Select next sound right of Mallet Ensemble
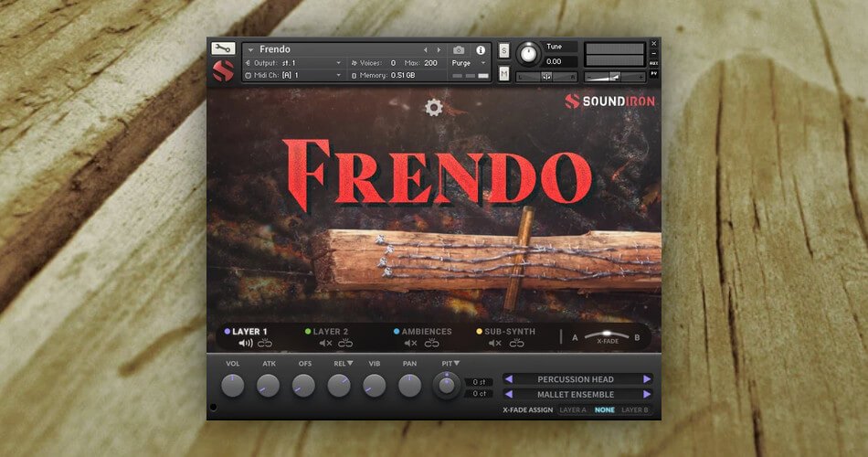The width and height of the screenshot is (868, 457). (647, 395)
